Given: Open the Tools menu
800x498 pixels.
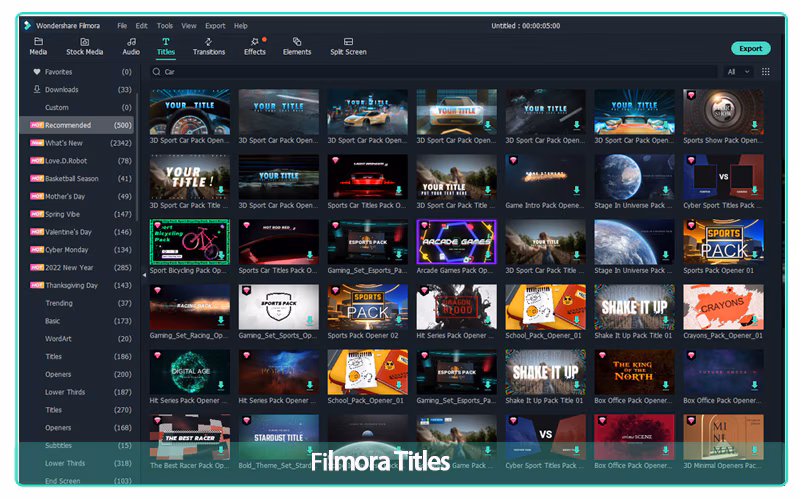Looking at the screenshot, I should [x=164, y=26].
